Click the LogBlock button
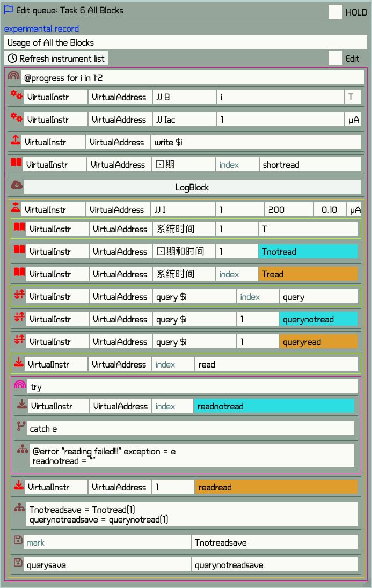The image size is (372, 588). click(192, 187)
